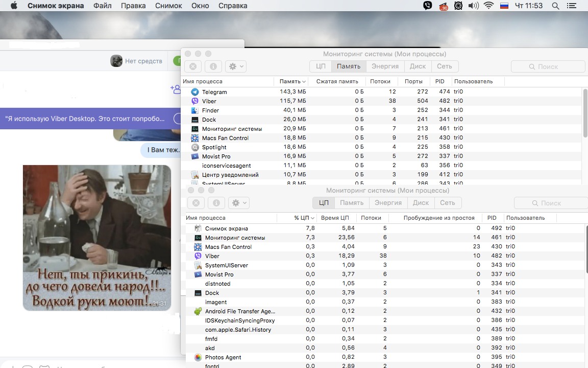
Task: Click the volume icon in the menu bar
Action: 473,6
